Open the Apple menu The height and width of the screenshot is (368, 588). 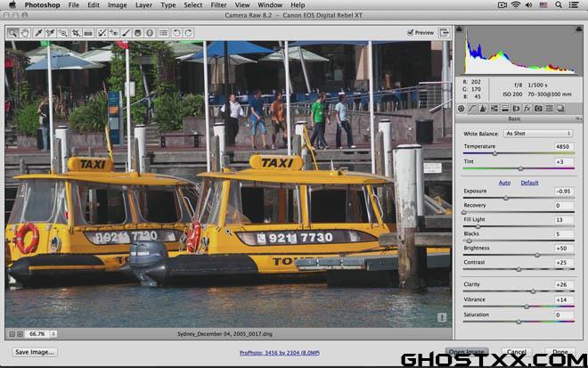pos(12,4)
